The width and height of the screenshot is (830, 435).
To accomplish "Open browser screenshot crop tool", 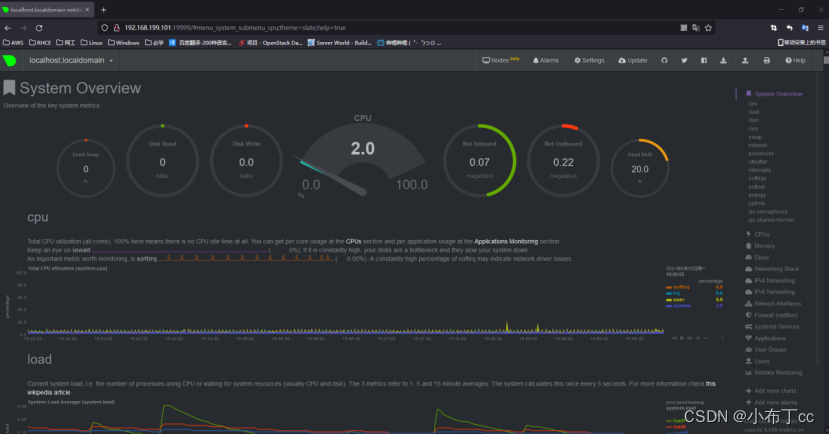I will [x=773, y=28].
